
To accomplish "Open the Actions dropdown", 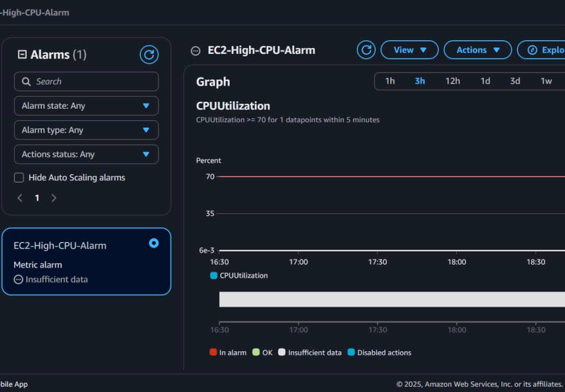I will 477,50.
